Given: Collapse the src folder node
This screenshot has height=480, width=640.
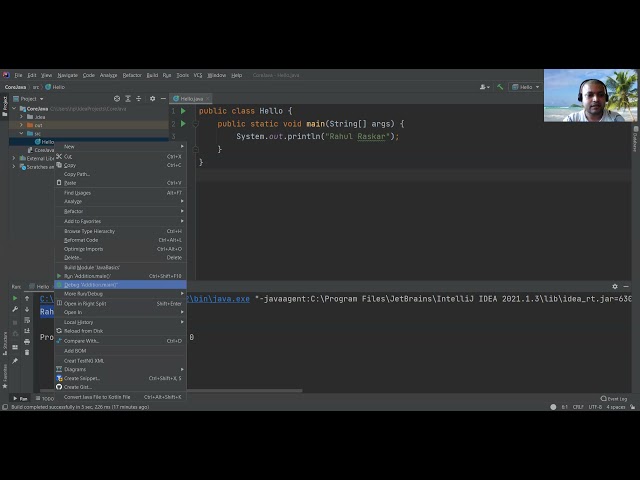Looking at the screenshot, I should click(22, 133).
